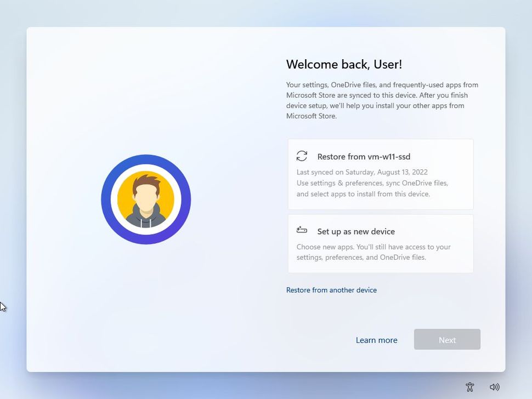Viewport: 532px width, 399px height.
Task: Choose restoring settings from vm-w11-ssd
Action: tap(381, 173)
